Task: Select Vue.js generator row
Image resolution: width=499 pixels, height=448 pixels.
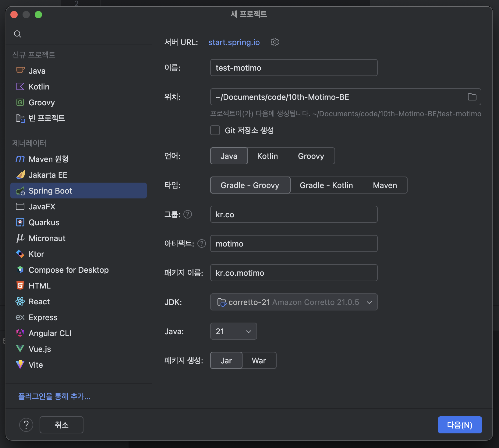Action: pyautogui.click(x=79, y=349)
